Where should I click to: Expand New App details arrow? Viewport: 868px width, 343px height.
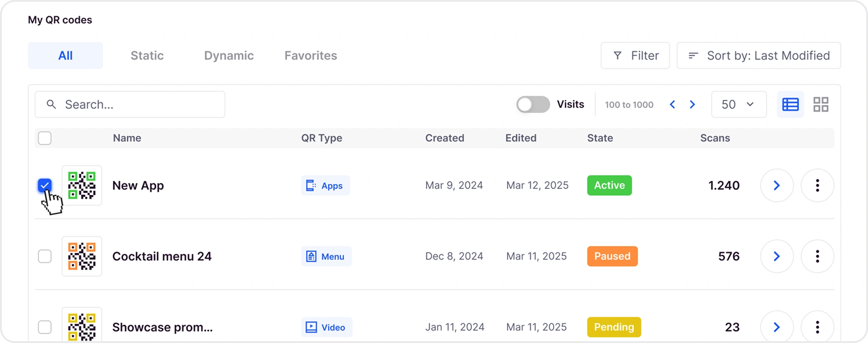(x=777, y=185)
